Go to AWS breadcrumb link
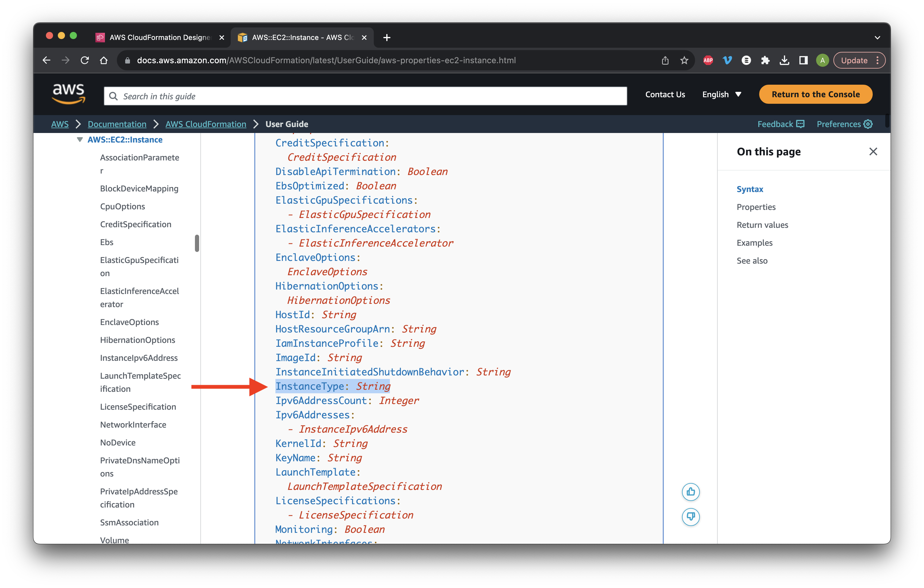924x588 pixels. [60, 124]
